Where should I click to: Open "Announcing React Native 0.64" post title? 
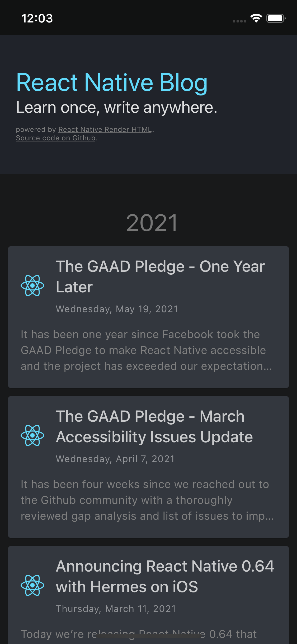[x=165, y=576]
